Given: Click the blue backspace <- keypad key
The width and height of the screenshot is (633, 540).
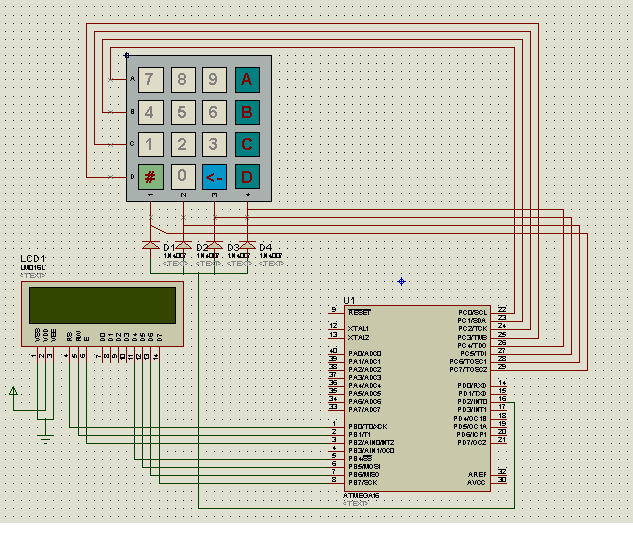Looking at the screenshot, I should [x=214, y=176].
